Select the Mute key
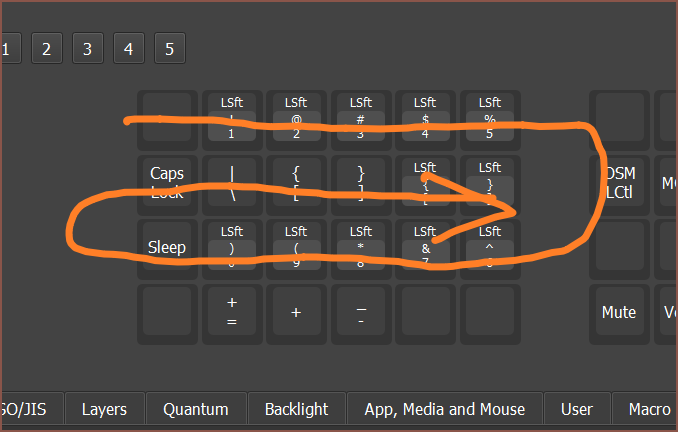Image resolution: width=678 pixels, height=432 pixels. [619, 312]
